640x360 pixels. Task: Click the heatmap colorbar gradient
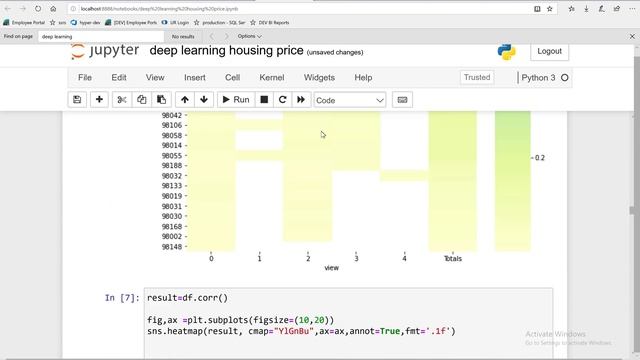pos(513,181)
